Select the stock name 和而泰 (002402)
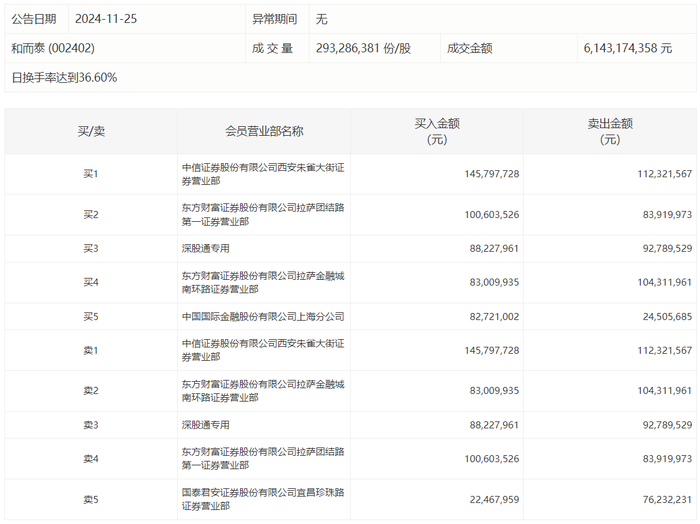This screenshot has height=524, width=700. click(53, 48)
